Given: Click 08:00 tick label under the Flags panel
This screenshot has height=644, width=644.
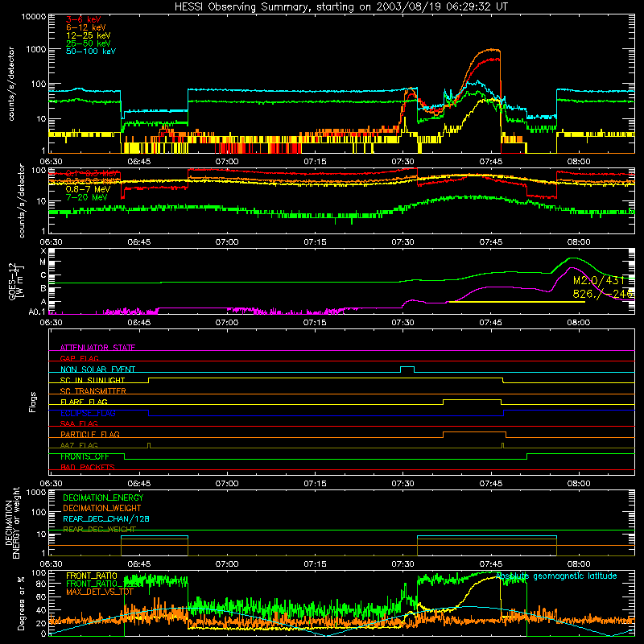Looking at the screenshot, I should click(579, 484).
